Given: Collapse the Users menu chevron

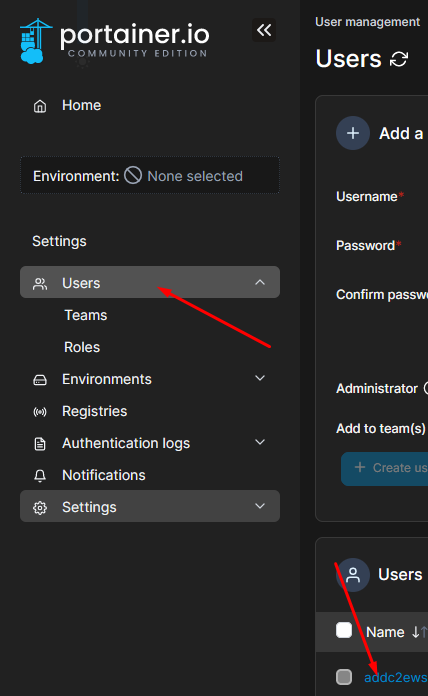Looking at the screenshot, I should click(260, 282).
